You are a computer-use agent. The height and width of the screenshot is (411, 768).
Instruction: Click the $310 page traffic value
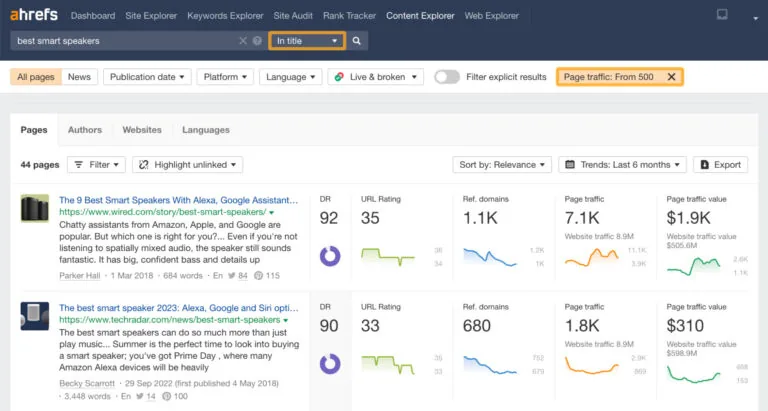(x=685, y=326)
